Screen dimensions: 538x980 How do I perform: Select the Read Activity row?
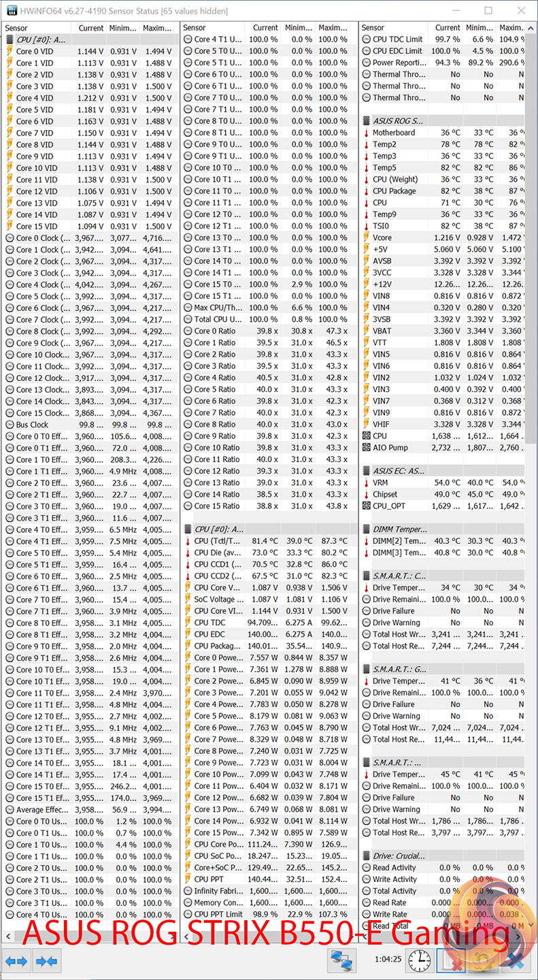(x=442, y=868)
